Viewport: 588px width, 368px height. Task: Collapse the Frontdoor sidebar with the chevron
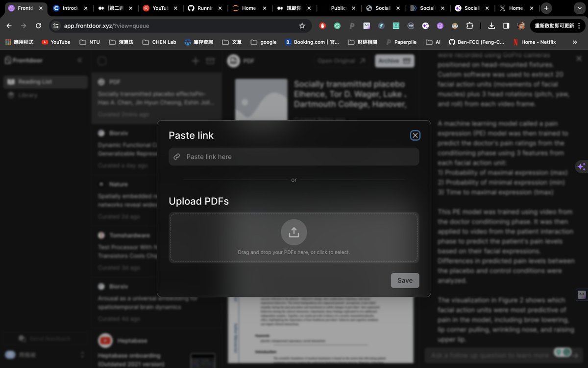80,60
